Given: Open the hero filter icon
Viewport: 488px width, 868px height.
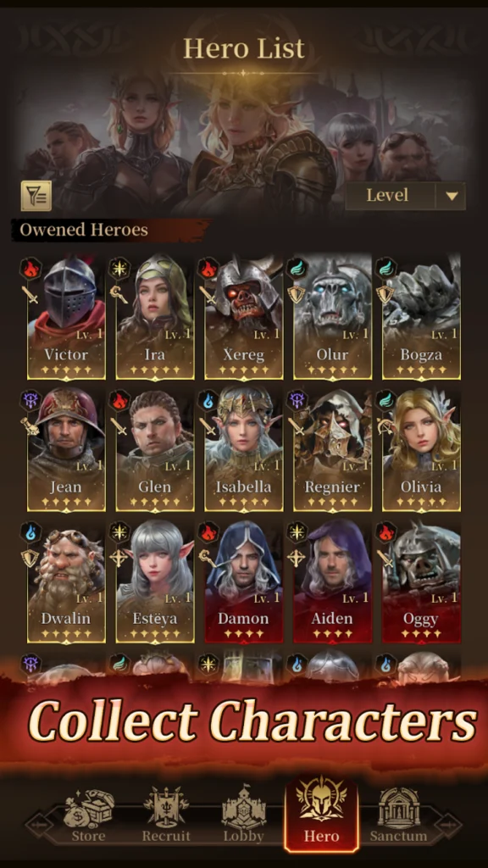Looking at the screenshot, I should [36, 196].
